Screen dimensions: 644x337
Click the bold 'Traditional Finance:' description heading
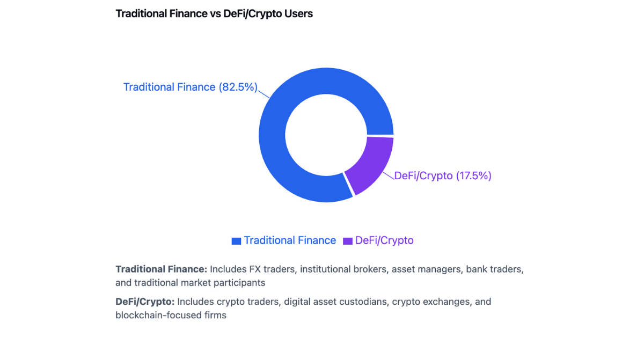162,268
